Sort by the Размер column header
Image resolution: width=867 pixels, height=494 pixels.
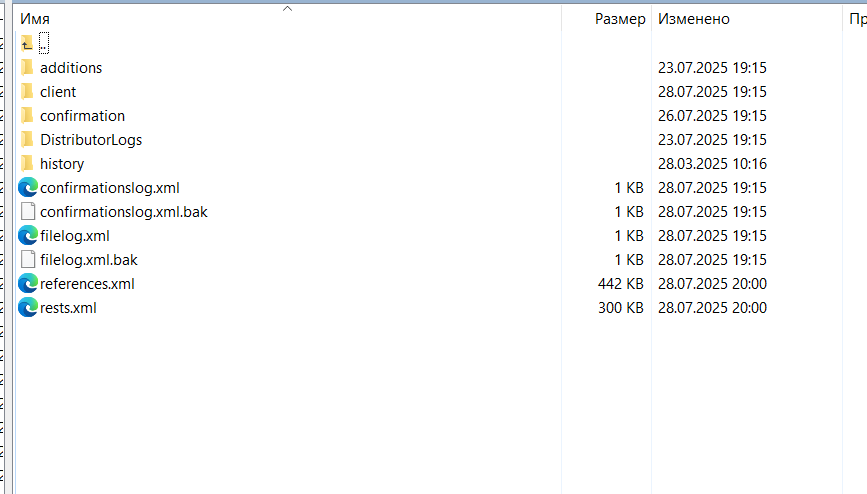(620, 19)
